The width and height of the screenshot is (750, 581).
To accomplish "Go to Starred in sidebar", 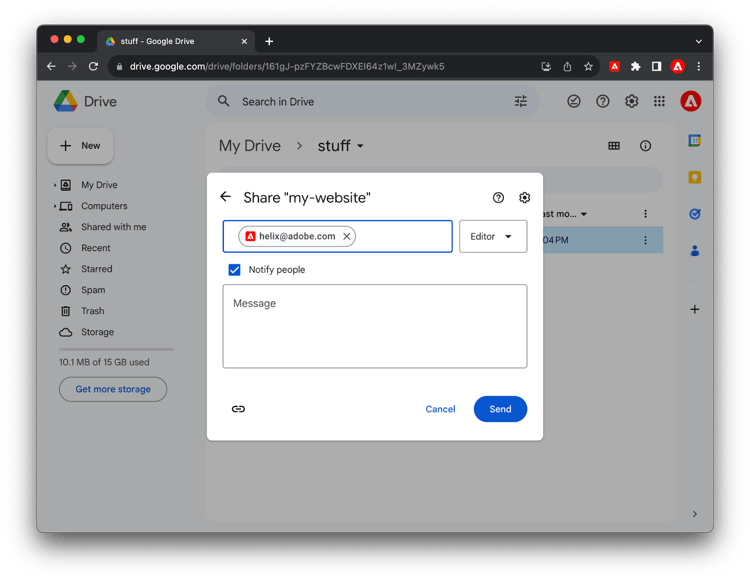I will point(96,269).
